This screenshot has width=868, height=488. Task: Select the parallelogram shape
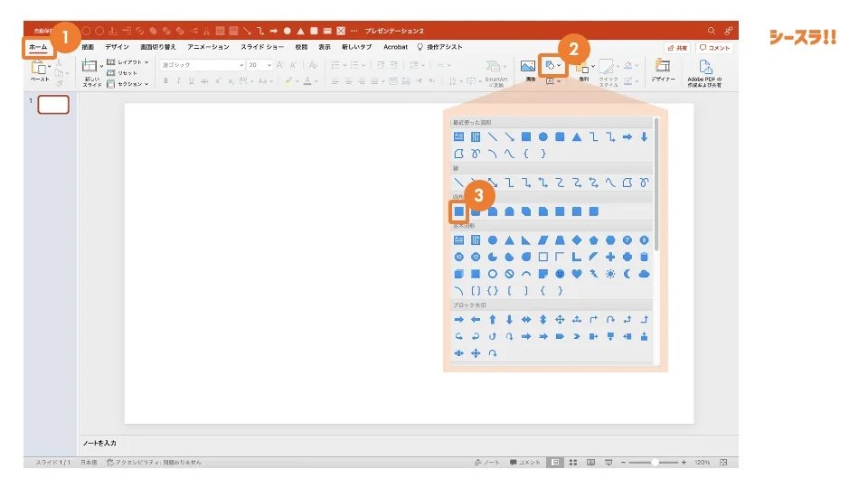tap(543, 240)
